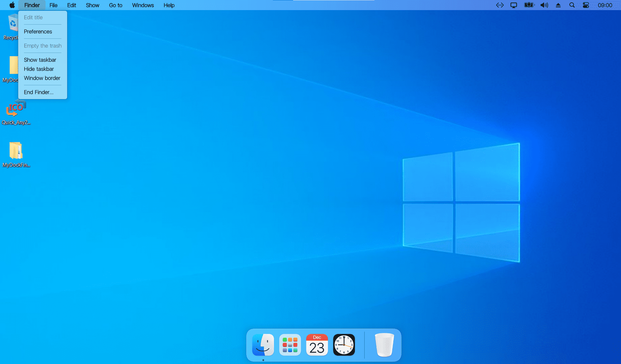Viewport: 621px width, 364px height.
Task: Open Finder from the dock
Action: coord(263,345)
